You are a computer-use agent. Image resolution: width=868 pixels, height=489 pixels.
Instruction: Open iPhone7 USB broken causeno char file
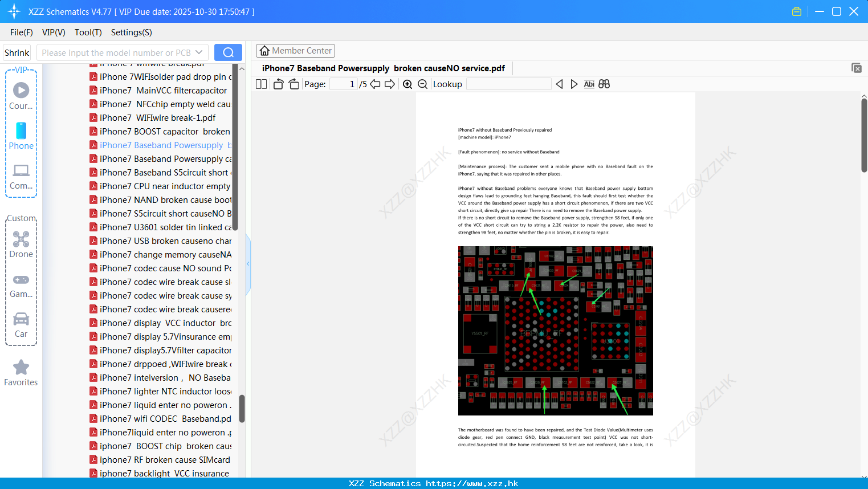coord(160,241)
